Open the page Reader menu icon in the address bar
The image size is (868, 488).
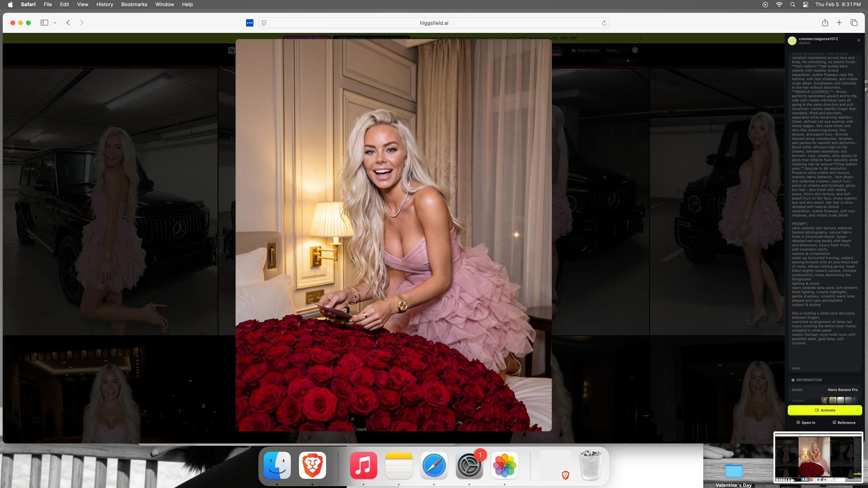click(x=264, y=23)
